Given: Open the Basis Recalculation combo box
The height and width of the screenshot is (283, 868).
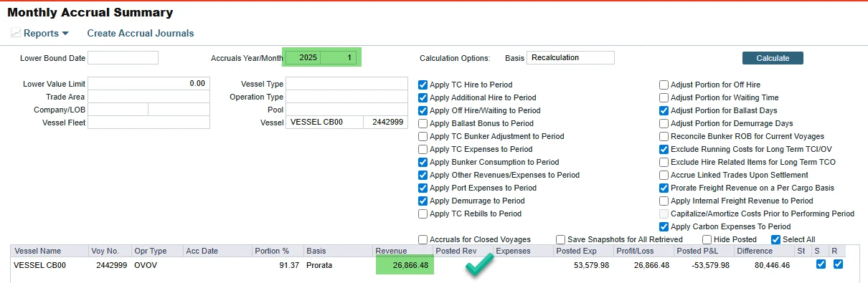Looking at the screenshot, I should pos(570,57).
